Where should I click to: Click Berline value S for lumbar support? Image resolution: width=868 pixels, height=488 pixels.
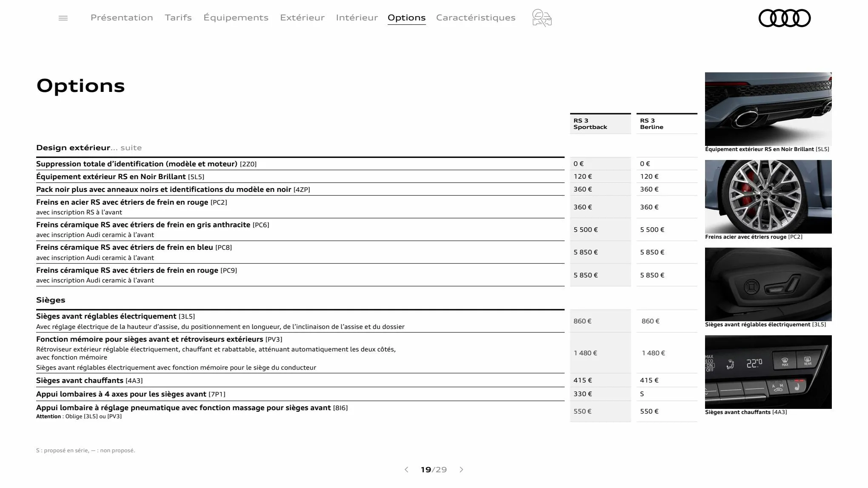tap(642, 394)
